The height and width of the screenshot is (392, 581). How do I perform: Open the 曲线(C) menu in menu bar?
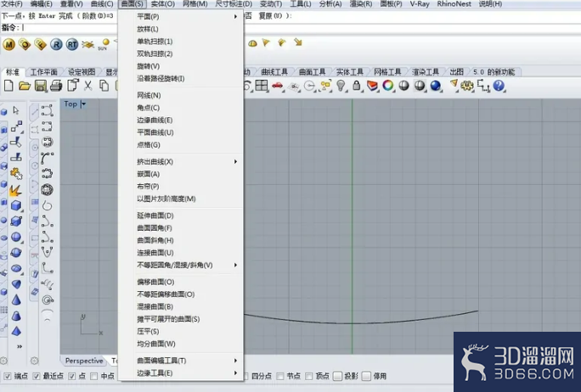(102, 4)
